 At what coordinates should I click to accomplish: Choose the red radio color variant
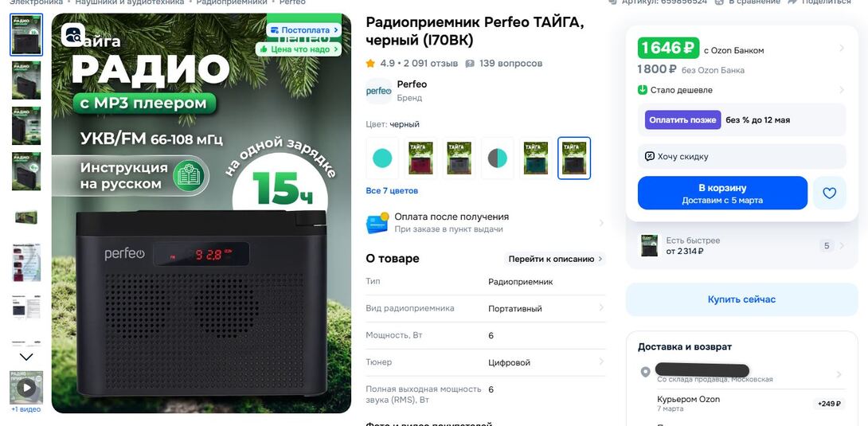420,158
